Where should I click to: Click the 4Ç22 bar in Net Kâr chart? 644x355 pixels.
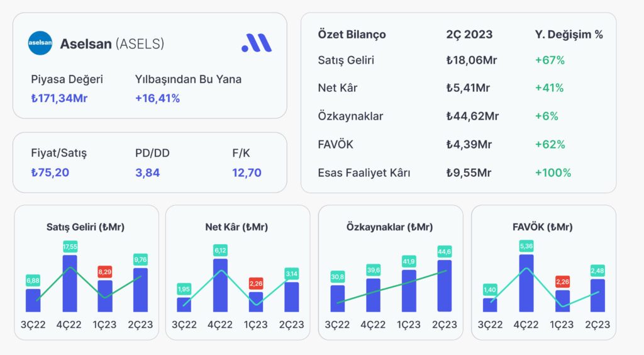point(220,285)
